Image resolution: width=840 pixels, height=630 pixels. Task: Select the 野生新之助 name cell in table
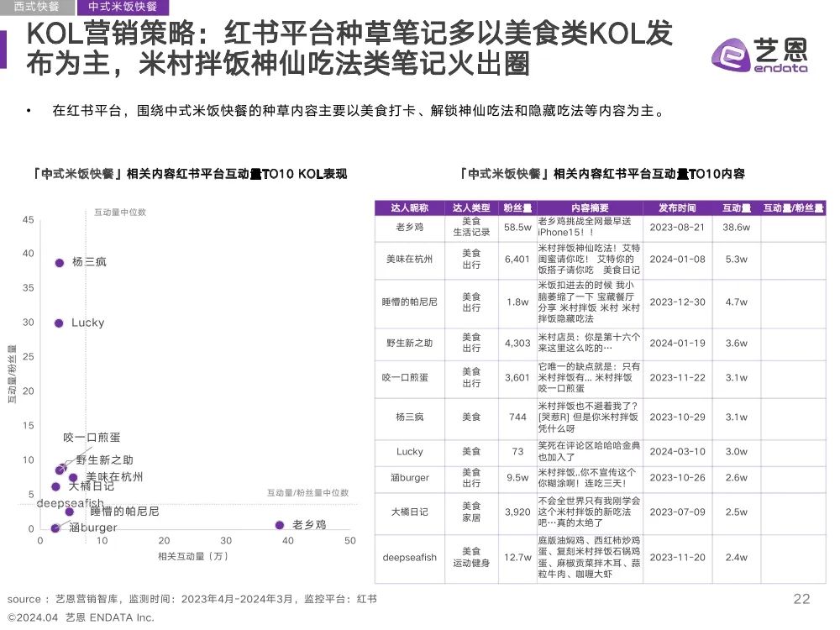(410, 344)
